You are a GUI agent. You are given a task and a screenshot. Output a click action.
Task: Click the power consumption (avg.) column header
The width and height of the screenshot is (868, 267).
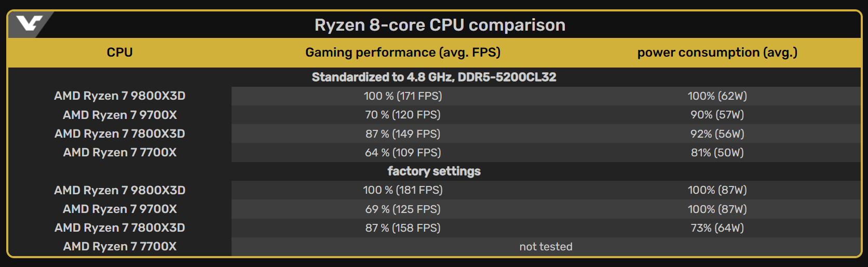tap(717, 52)
